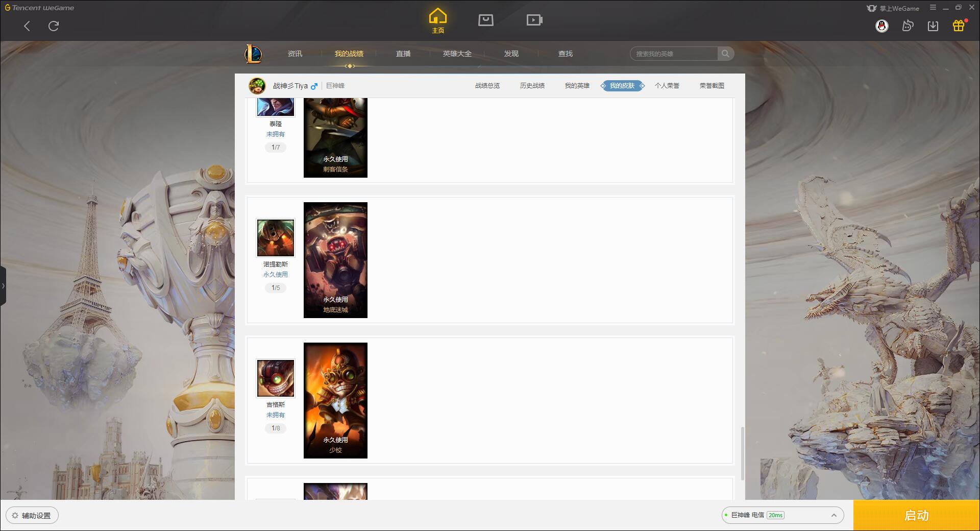Open the hamburger menu in the title bar
Screen dimensions: 980x531
[933, 8]
